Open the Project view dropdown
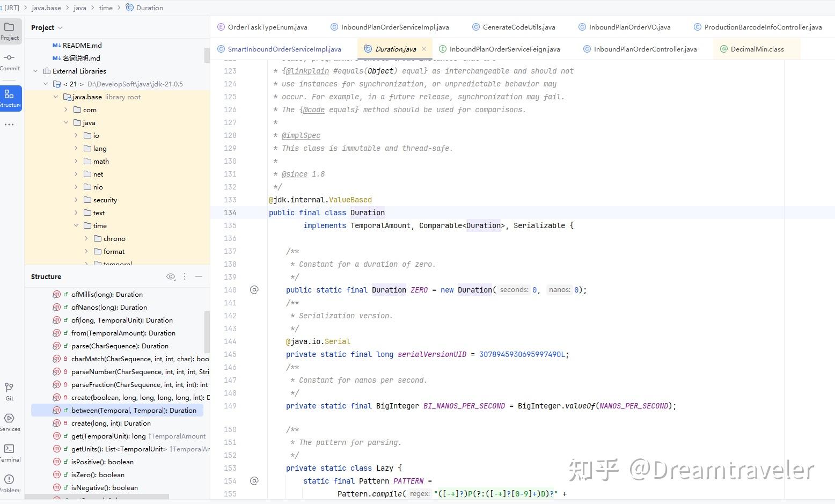 tap(47, 27)
